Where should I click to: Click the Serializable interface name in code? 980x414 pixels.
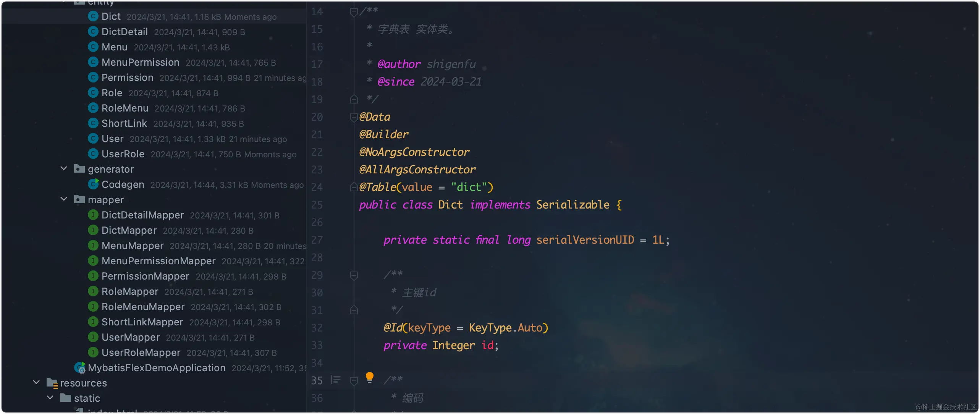pos(572,205)
